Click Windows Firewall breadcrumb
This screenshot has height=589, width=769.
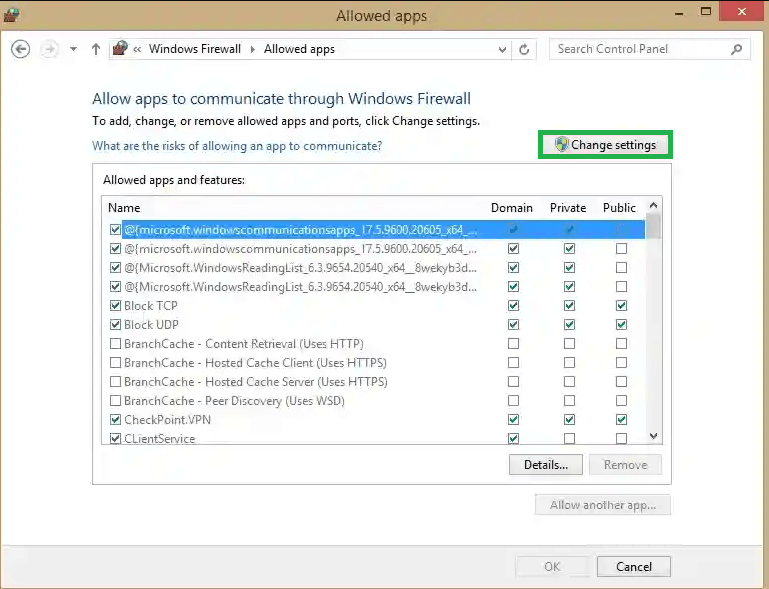coord(195,49)
